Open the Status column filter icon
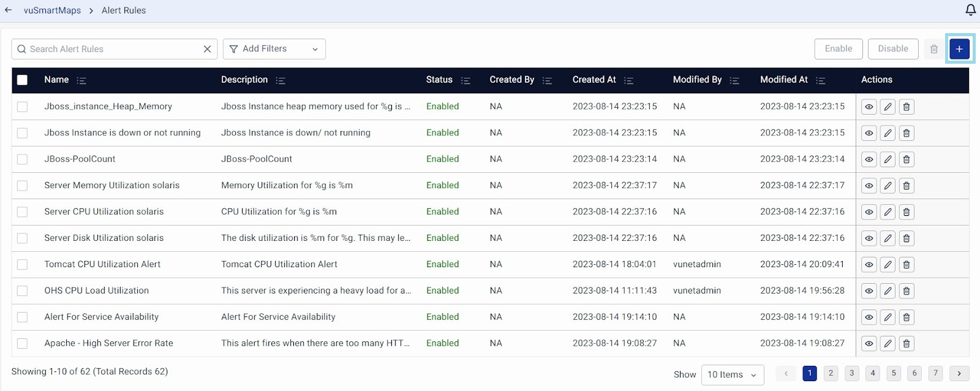Image resolution: width=980 pixels, height=391 pixels. [x=466, y=80]
